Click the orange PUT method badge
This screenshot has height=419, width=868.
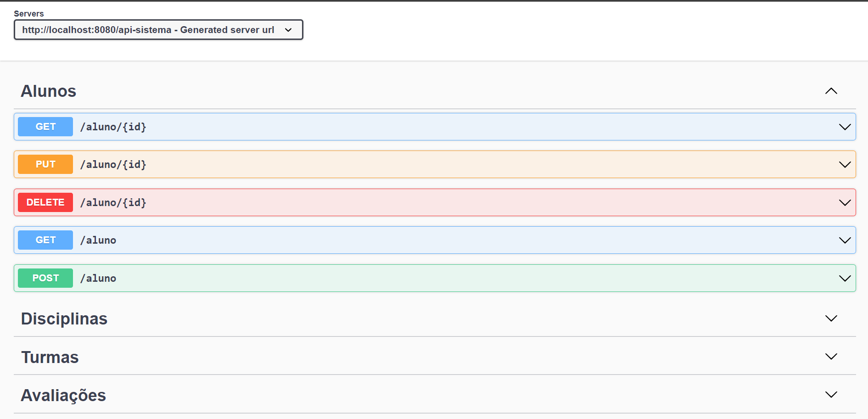pyautogui.click(x=45, y=164)
